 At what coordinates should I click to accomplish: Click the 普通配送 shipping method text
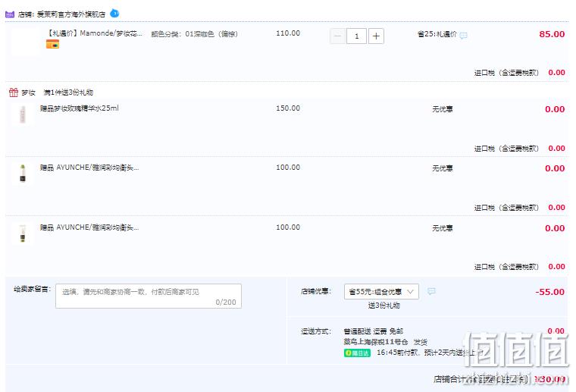tap(358, 331)
